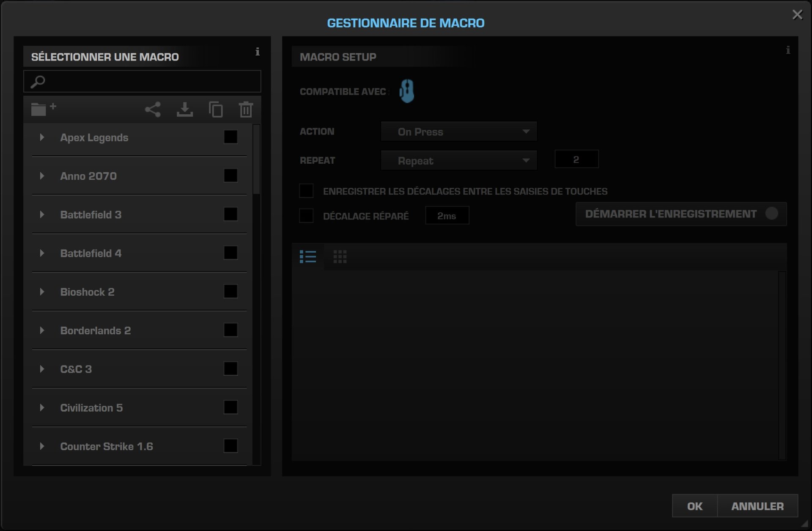Select the Anno 2070 entry text
The width and height of the screenshot is (812, 531).
[88, 176]
